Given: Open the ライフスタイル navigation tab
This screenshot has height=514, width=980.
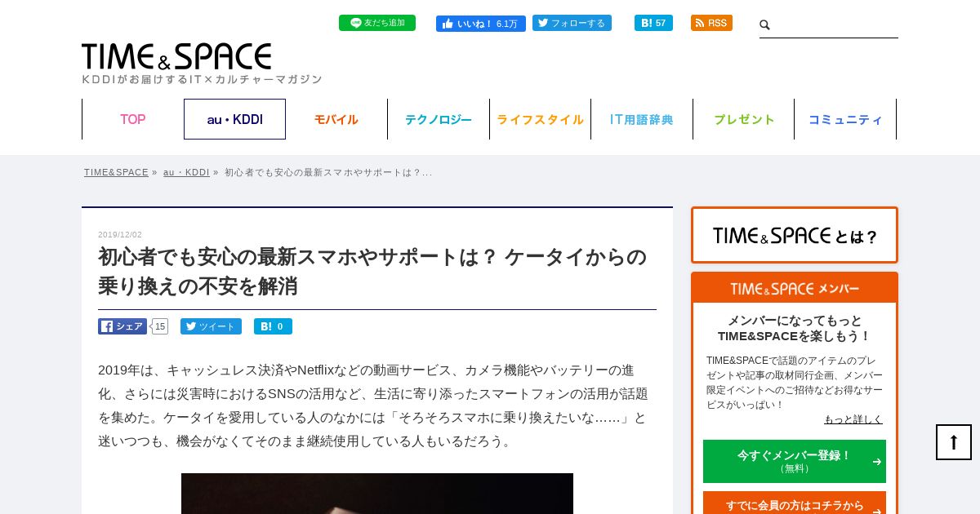Looking at the screenshot, I should point(540,119).
